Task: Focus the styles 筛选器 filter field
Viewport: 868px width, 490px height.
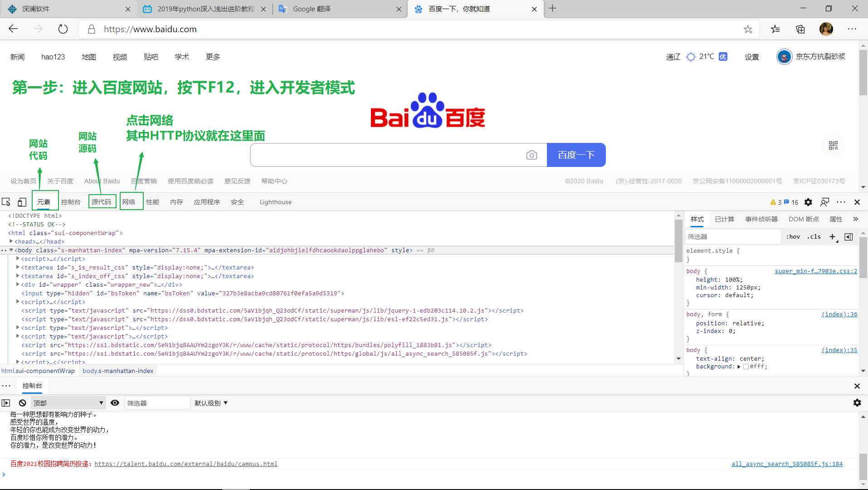Action: point(732,237)
